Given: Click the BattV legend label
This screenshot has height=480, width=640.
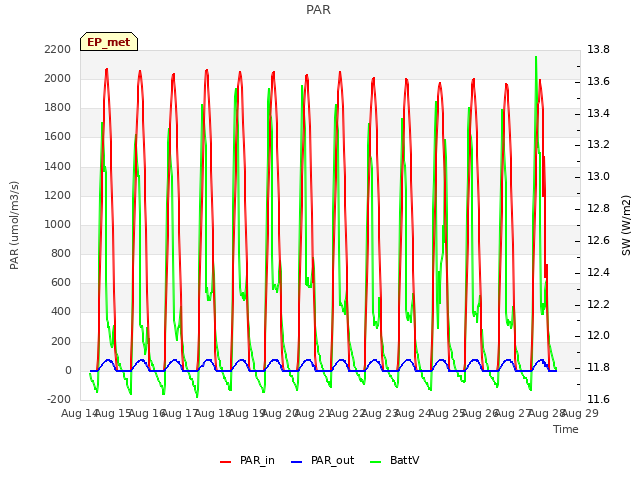Looking at the screenshot, I should [x=404, y=461].
